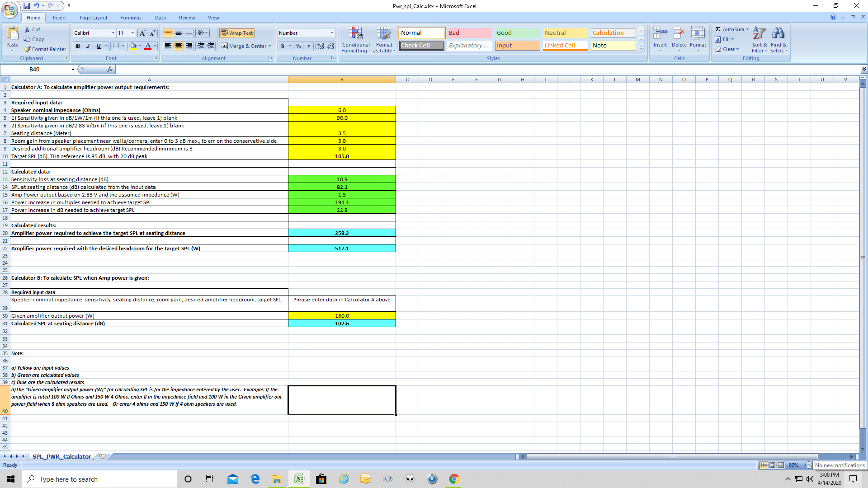Image resolution: width=868 pixels, height=488 pixels.
Task: Click the Paste clipboard icon
Action: pos(12,33)
